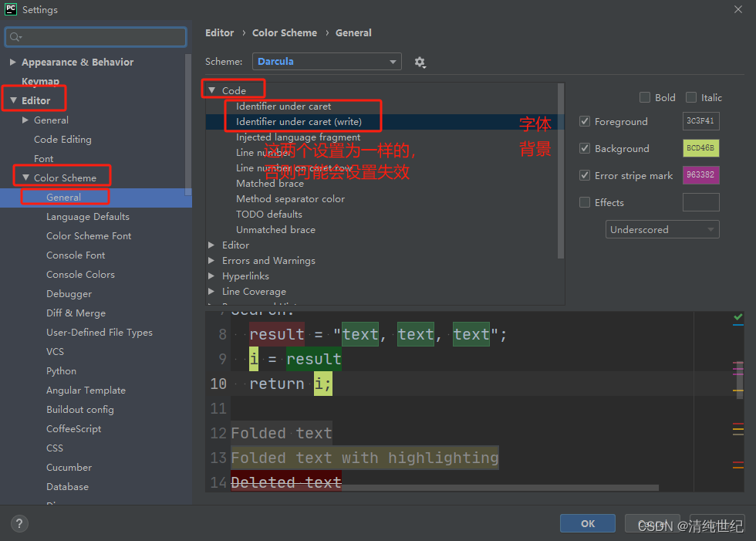
Task: Open Diff & Merge color settings
Action: (76, 313)
